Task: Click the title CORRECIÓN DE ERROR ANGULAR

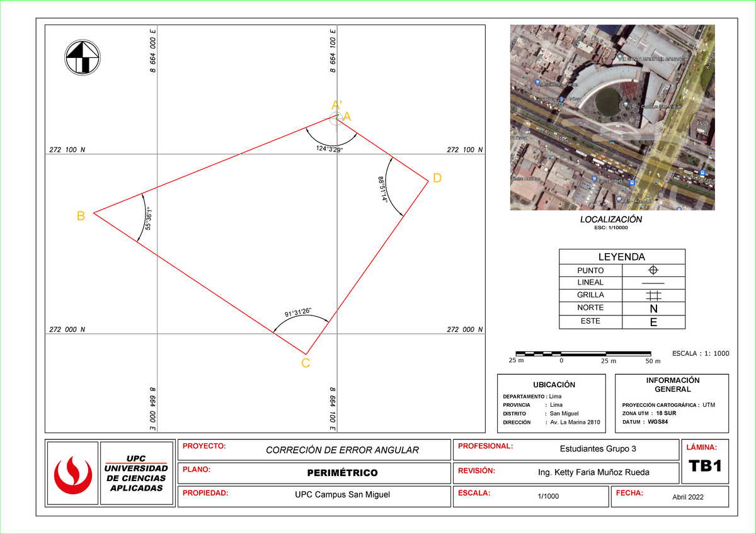Action: pyautogui.click(x=343, y=450)
